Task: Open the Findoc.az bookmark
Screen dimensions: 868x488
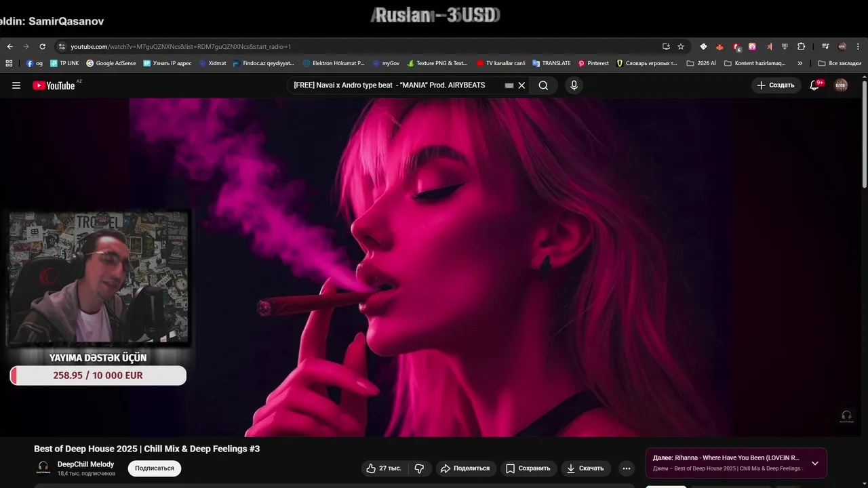Action: (x=264, y=63)
